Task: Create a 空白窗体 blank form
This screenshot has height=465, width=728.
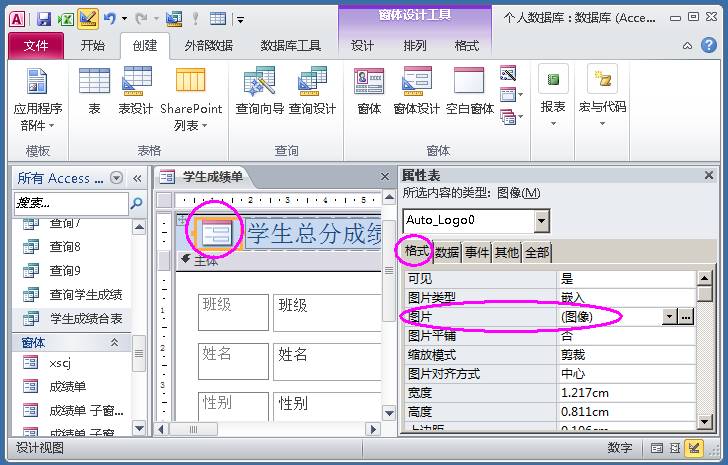Action: (469, 90)
